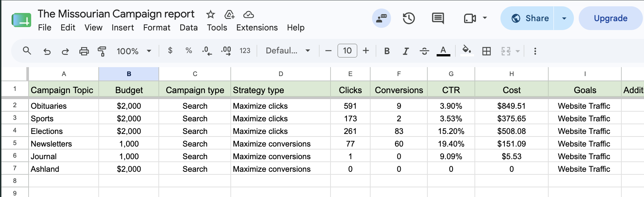
Task: Expand the merge cells options arrow
Action: (517, 51)
